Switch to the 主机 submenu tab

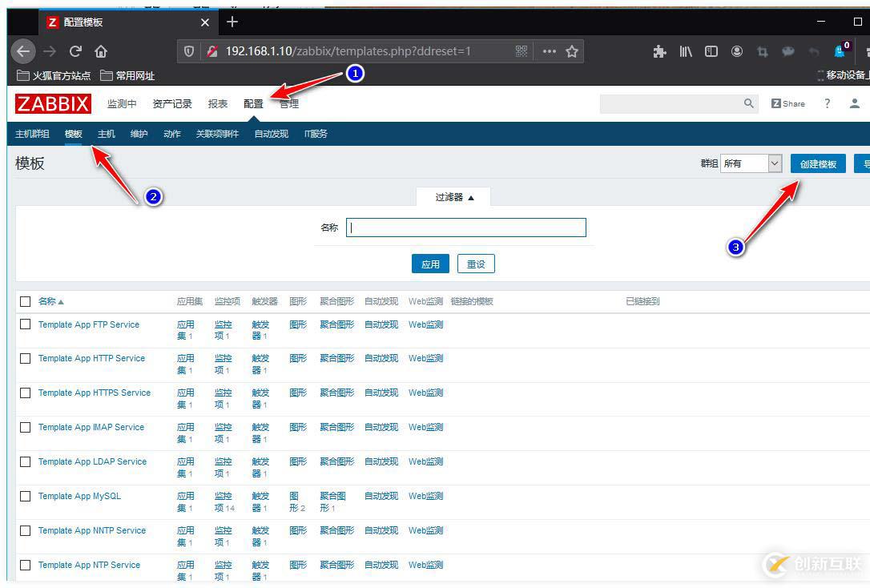106,134
